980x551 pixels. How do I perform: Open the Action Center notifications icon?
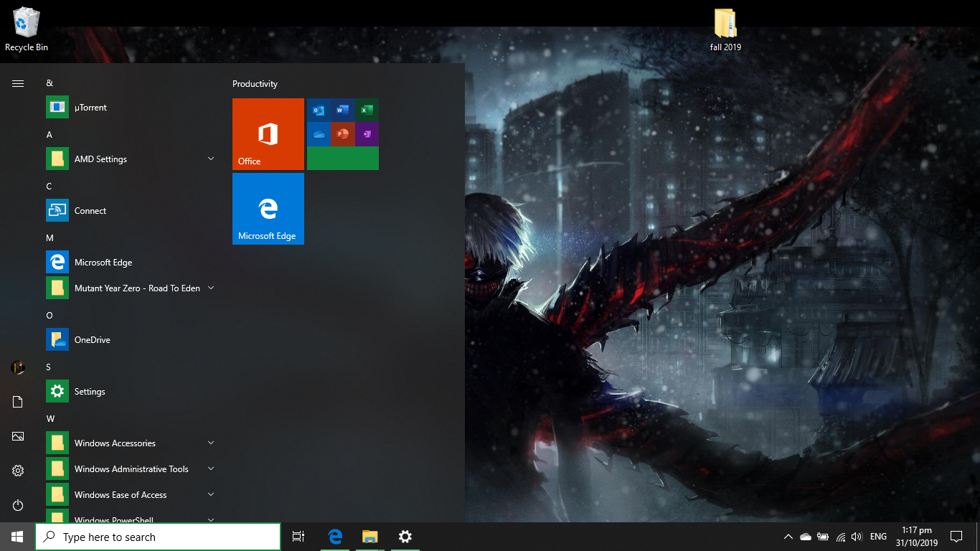tap(956, 537)
